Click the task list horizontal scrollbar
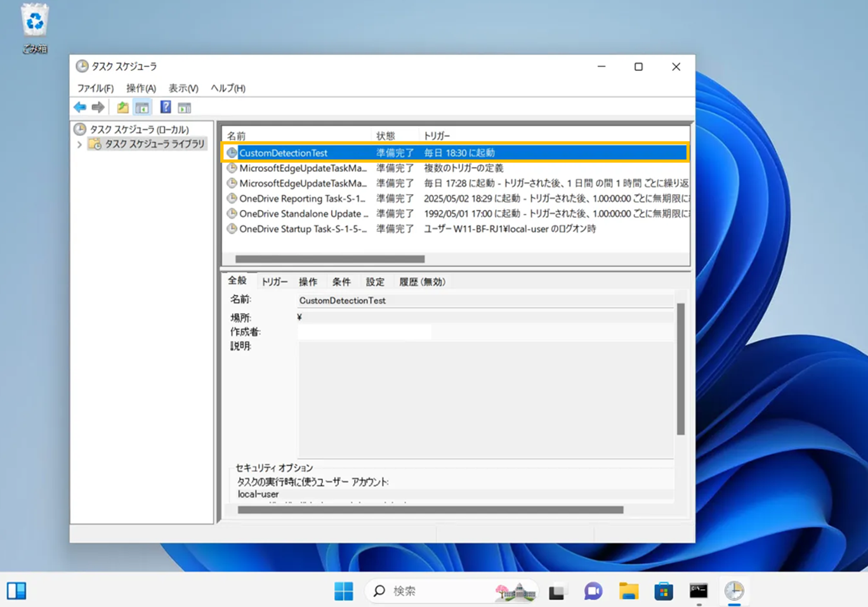 coord(330,259)
